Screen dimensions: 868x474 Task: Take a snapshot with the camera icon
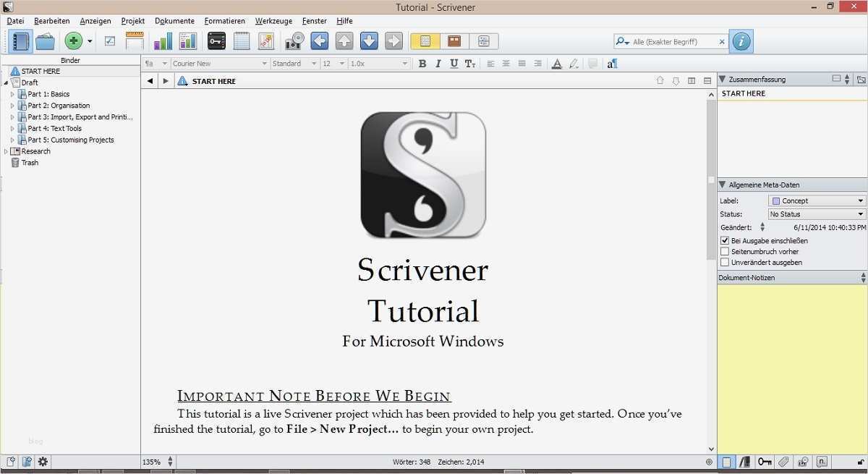(x=294, y=41)
